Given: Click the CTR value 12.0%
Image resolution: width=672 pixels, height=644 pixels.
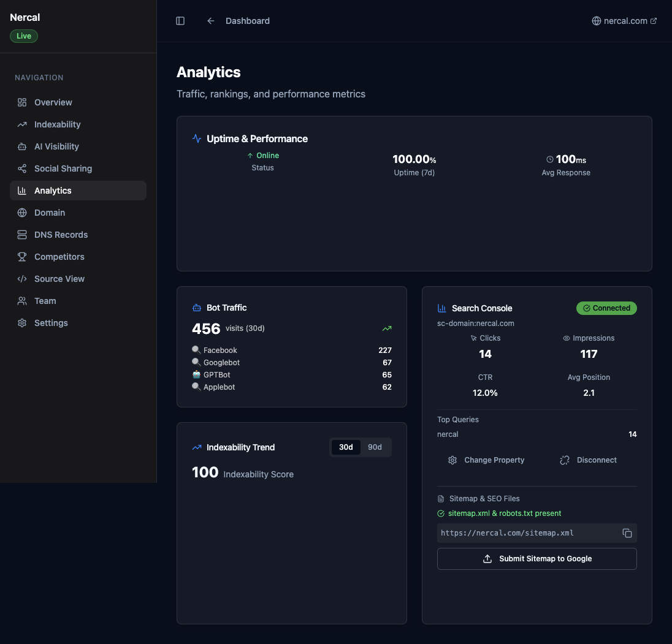Looking at the screenshot, I should tap(485, 393).
